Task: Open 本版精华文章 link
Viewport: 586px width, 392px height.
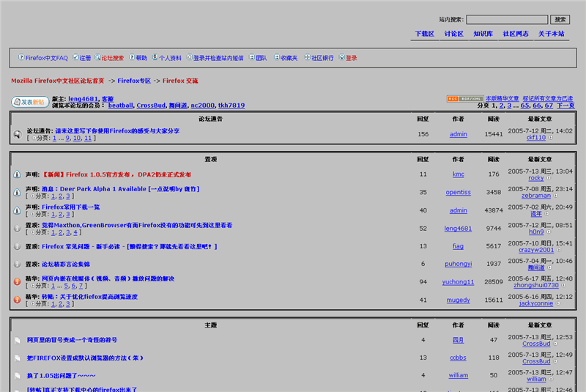Action: click(x=502, y=99)
